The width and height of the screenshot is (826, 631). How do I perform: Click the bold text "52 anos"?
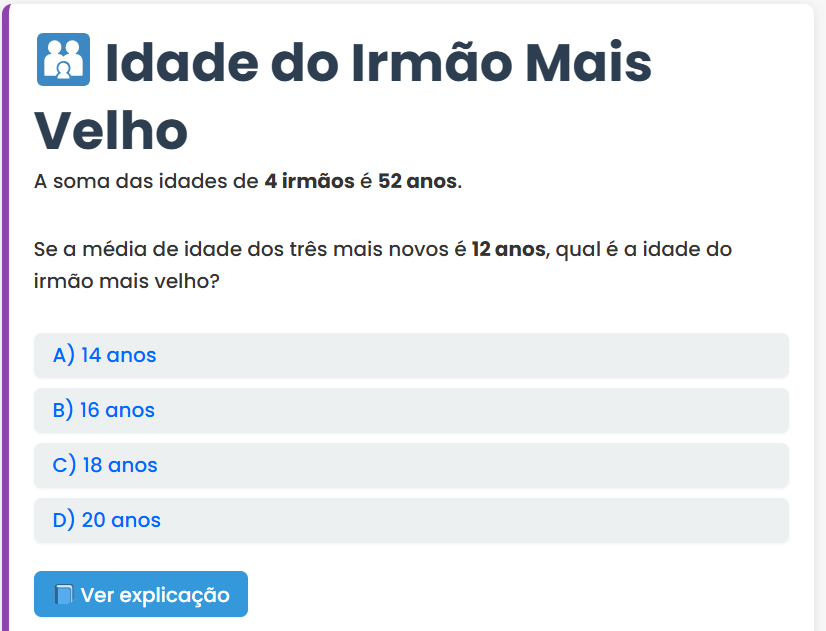(x=417, y=182)
